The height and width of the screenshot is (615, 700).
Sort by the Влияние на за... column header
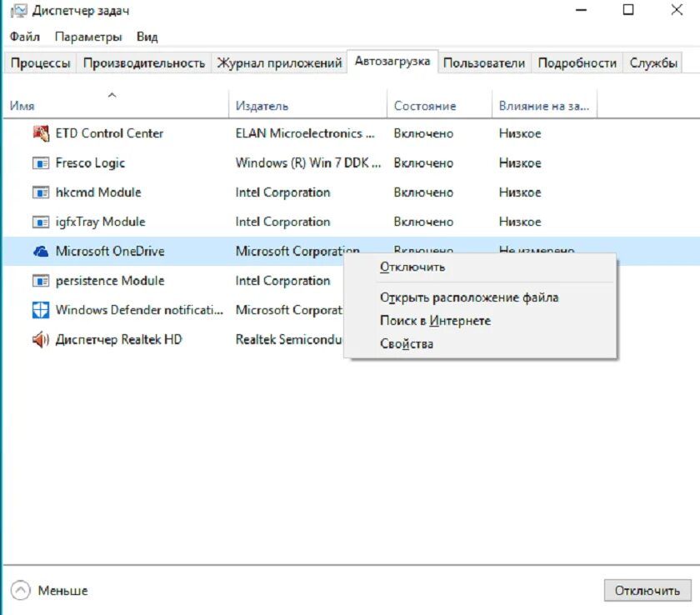pos(543,106)
